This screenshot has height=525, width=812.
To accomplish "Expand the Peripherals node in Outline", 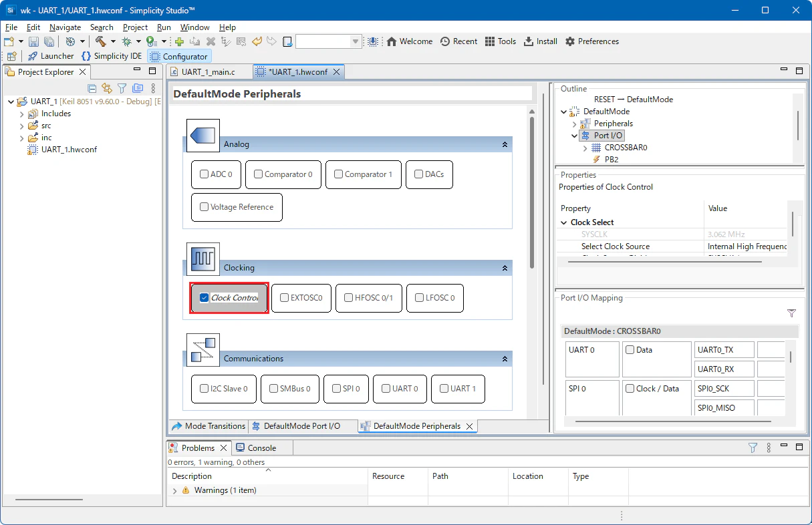I will pyautogui.click(x=574, y=124).
